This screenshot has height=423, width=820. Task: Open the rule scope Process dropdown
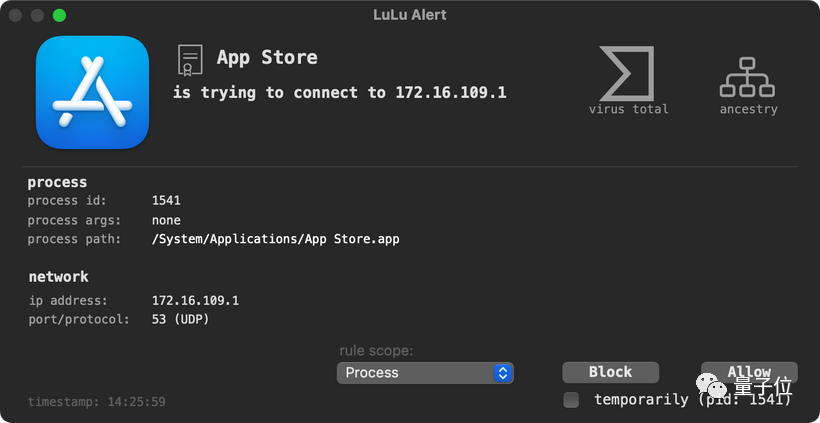[x=424, y=373]
